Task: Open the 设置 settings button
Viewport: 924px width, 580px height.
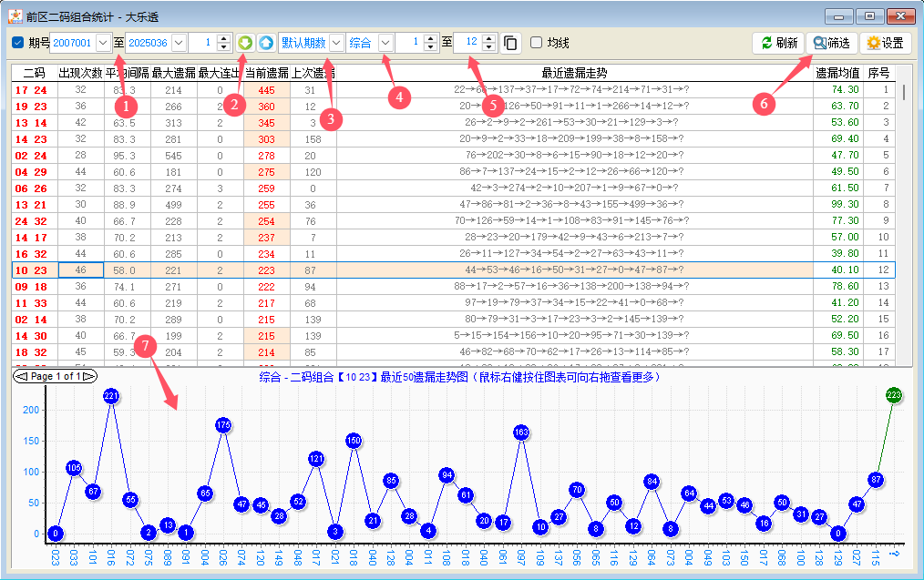Action: coord(885,43)
